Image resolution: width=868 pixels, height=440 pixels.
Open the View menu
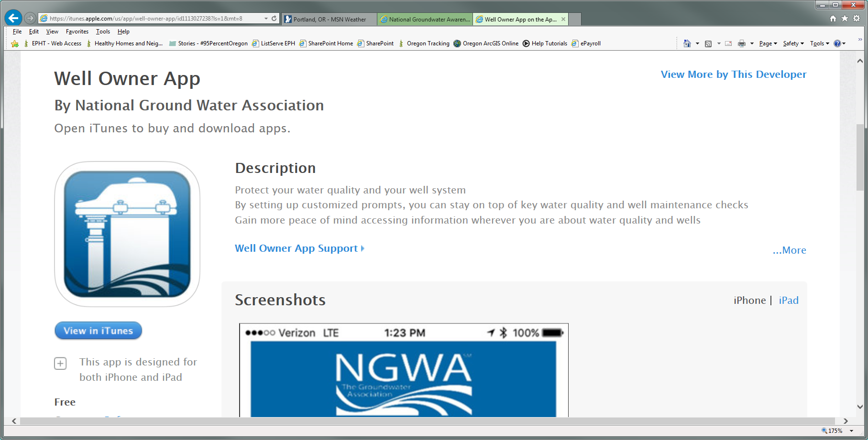(x=52, y=32)
